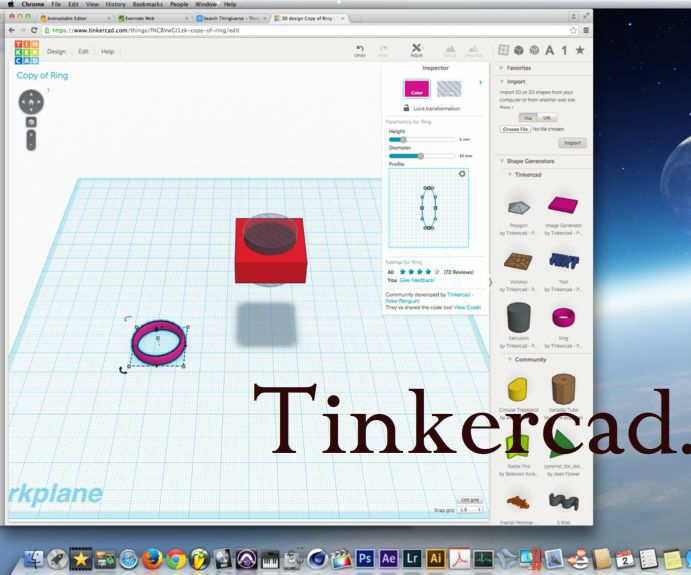
Task: Select the pink Ring shape generator
Action: pyautogui.click(x=563, y=317)
